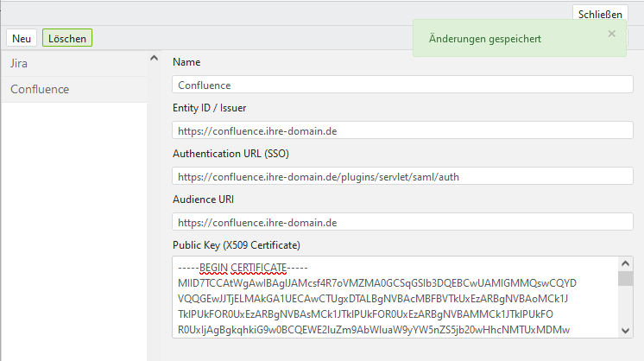Click the Audience URI text box
The height and width of the screenshot is (361, 644).
click(403, 222)
